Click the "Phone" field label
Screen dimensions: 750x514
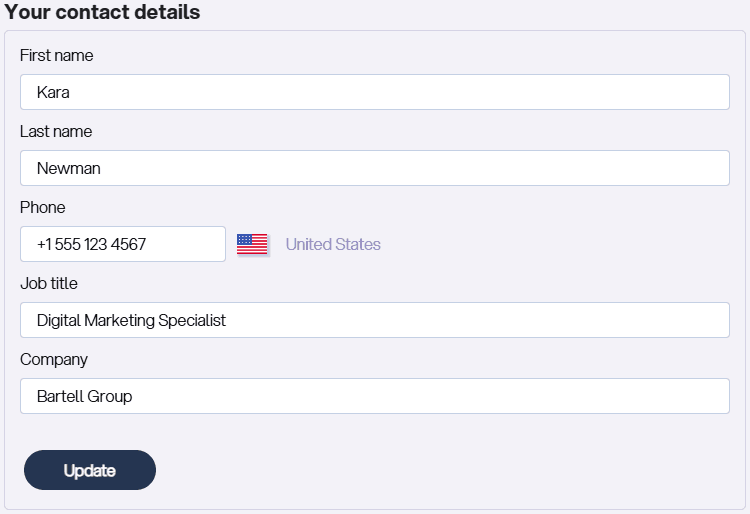[x=43, y=208]
